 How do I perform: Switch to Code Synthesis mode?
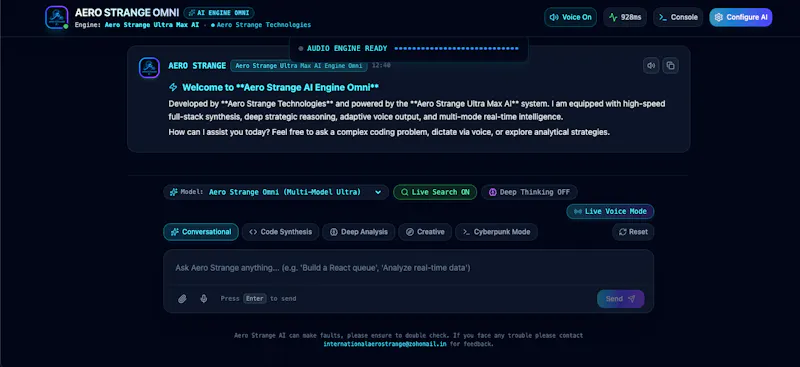(x=281, y=232)
